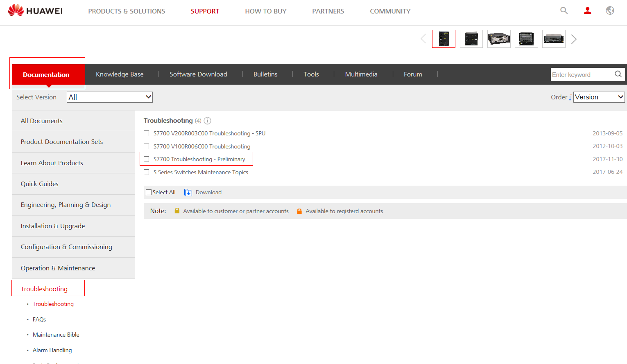Open the Alarm Handling sub-item
The width and height of the screenshot is (627, 364).
tap(52, 350)
